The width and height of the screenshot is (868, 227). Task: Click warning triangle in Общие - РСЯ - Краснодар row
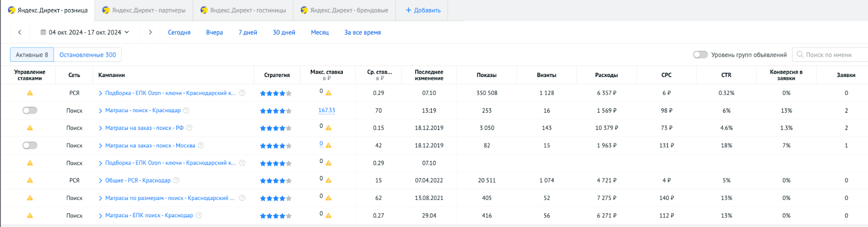[x=30, y=180]
